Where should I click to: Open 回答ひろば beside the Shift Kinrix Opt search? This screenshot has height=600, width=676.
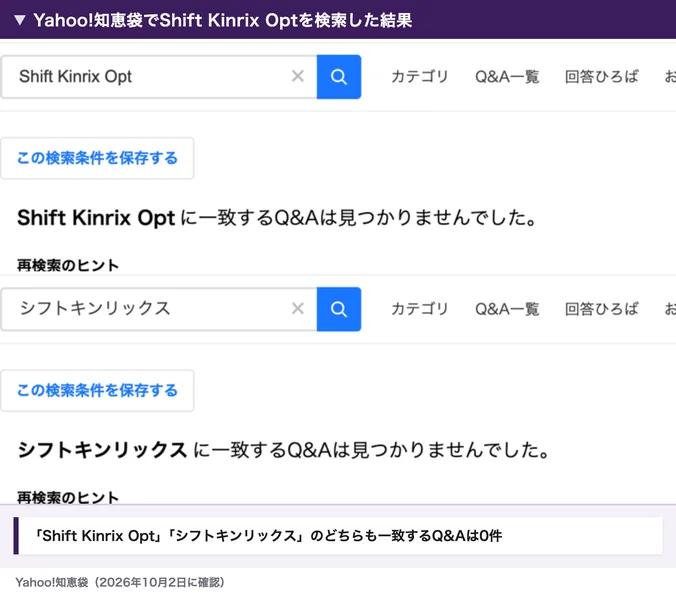click(x=602, y=77)
